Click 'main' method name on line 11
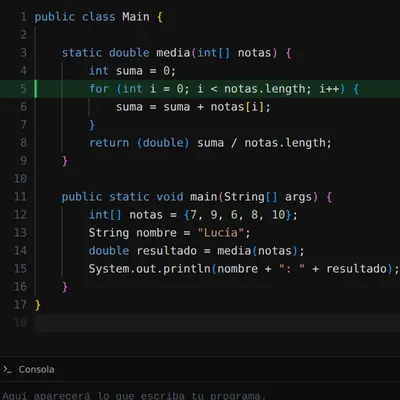This screenshot has height=400, width=400. click(204, 197)
